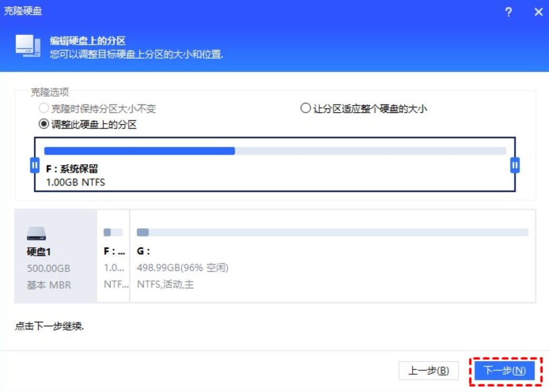Click the partition size adjustment bar
Image resolution: width=549 pixels, height=392 pixels.
point(274,150)
